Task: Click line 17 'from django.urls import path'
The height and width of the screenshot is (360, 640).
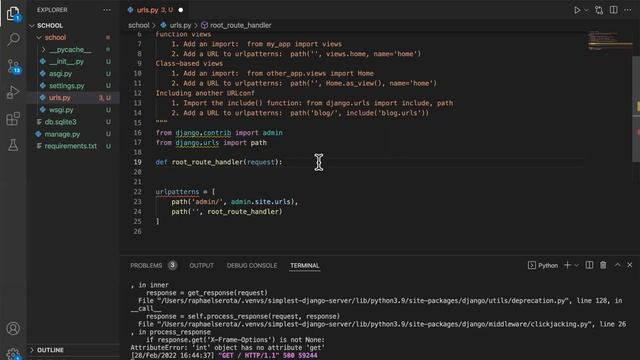Action: [211, 142]
